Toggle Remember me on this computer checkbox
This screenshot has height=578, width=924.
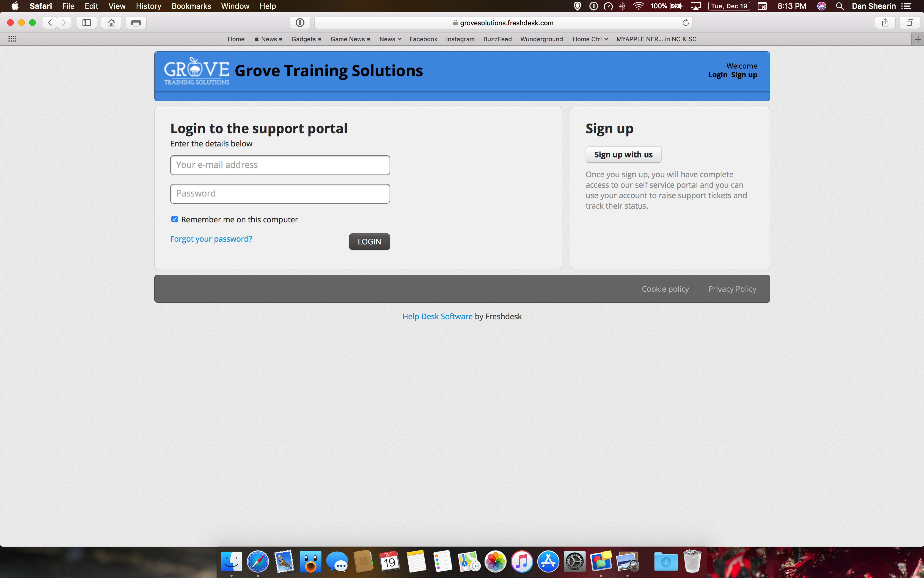pyautogui.click(x=175, y=219)
